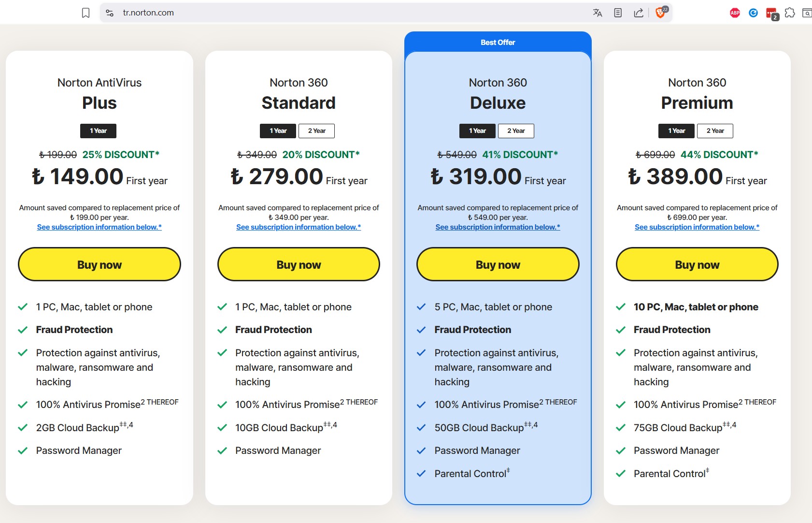Buy now Norton 360 Standard
Viewport: 812px width, 523px height.
(299, 264)
